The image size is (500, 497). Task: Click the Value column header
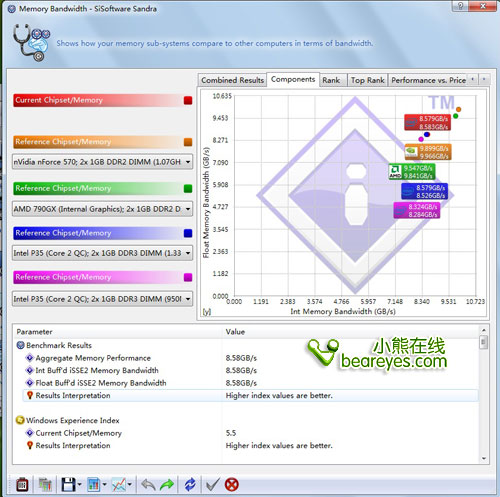pyautogui.click(x=350, y=332)
